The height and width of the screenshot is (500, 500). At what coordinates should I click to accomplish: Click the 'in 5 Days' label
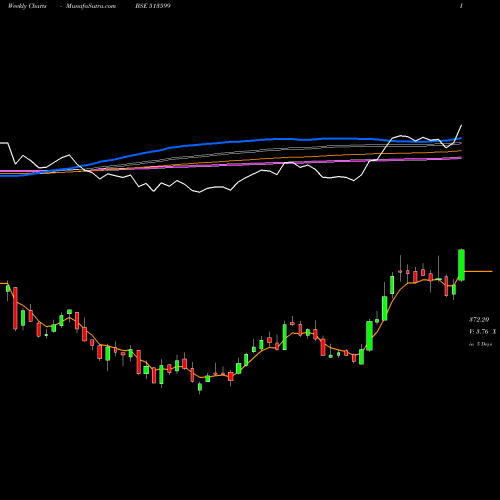tap(480, 344)
